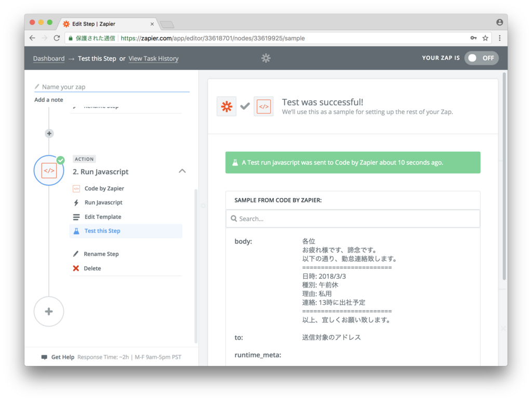Open Code by Zapier menu item
Screen dimensions: 532x401
tap(104, 188)
